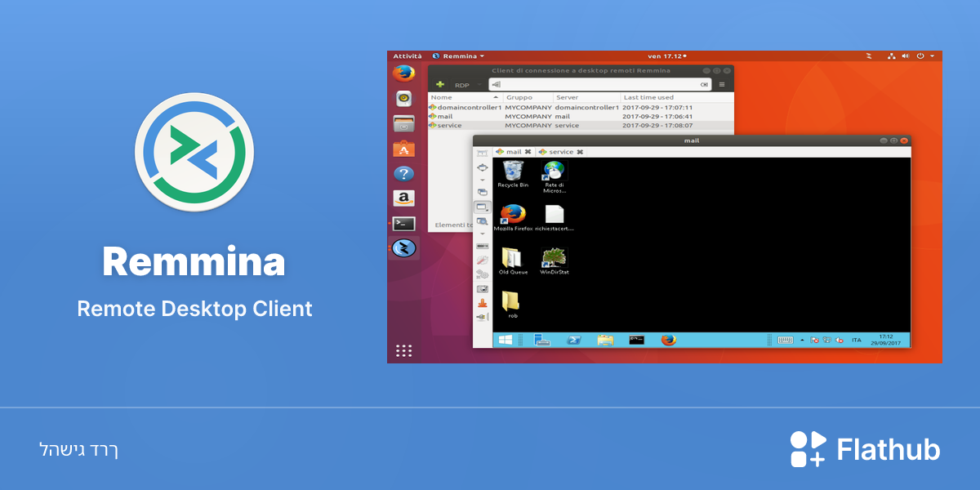Screen dimensions: 980x490
Task: Sort connections by Nome column
Action: pos(465,97)
